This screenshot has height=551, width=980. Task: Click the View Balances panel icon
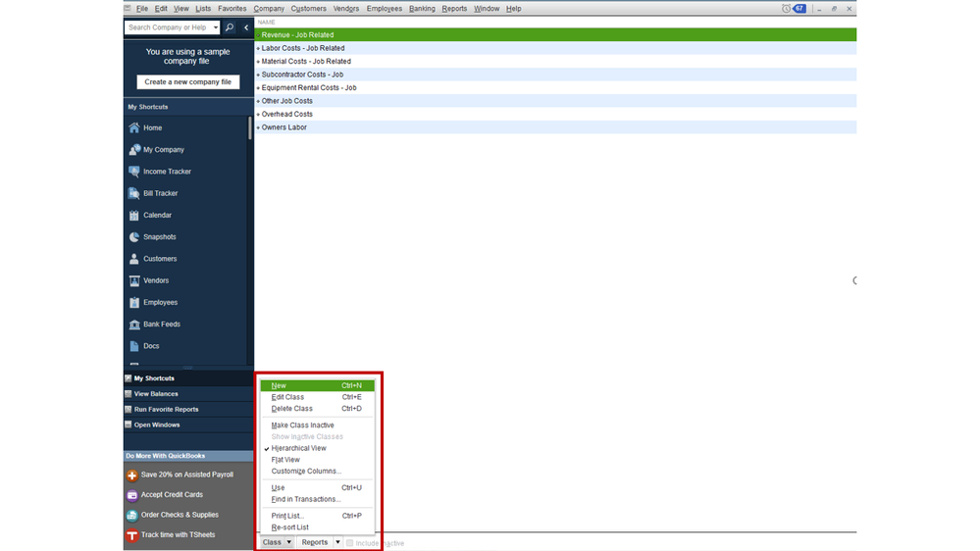tap(129, 393)
